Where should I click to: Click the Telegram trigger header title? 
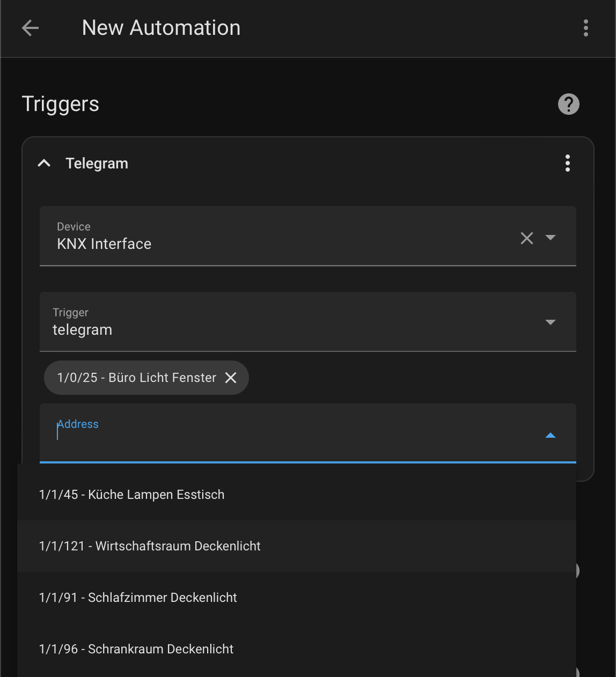97,164
